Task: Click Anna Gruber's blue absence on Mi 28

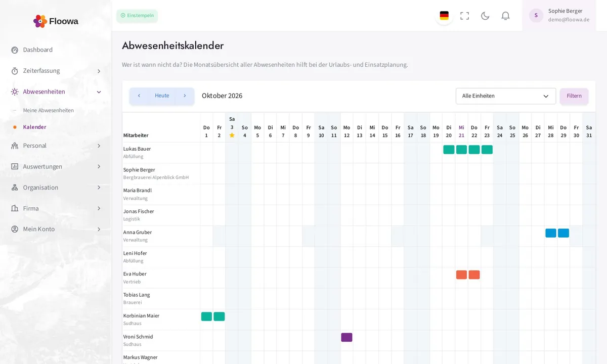Action: point(551,233)
